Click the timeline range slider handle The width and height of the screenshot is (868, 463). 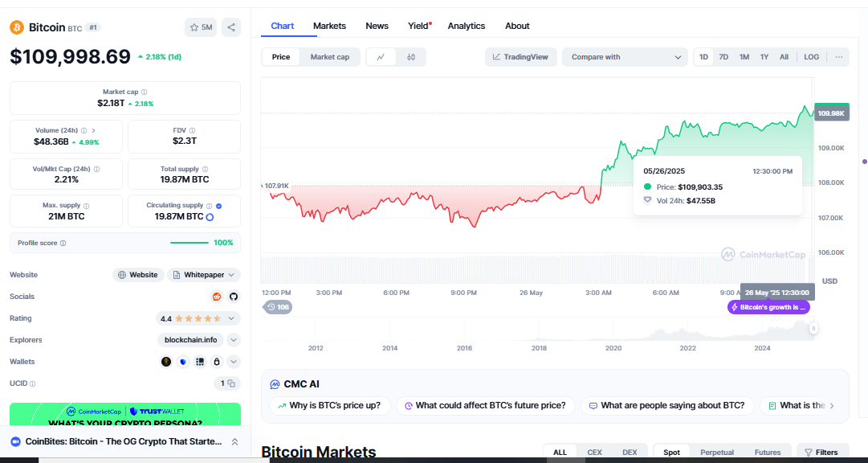tap(813, 329)
